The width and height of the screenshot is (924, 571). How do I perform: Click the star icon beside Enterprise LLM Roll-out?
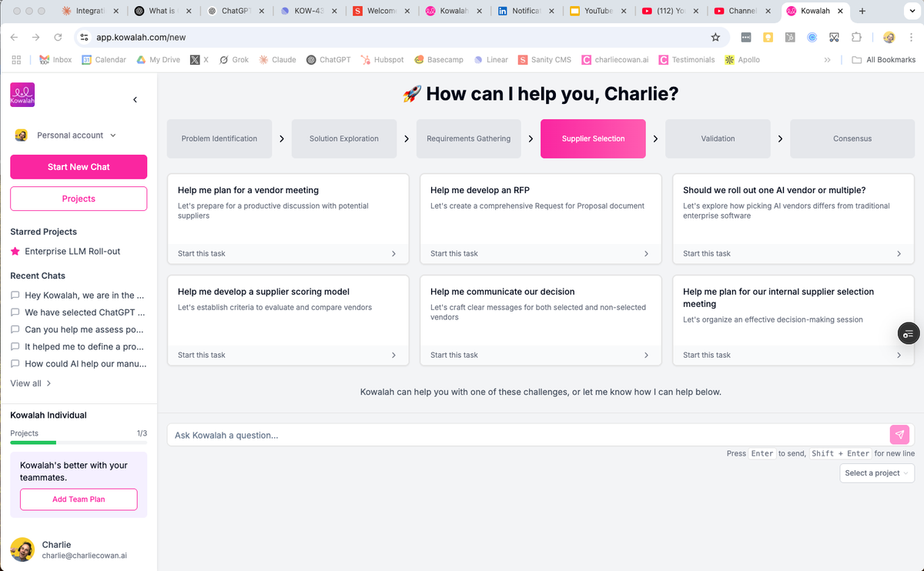coord(15,252)
